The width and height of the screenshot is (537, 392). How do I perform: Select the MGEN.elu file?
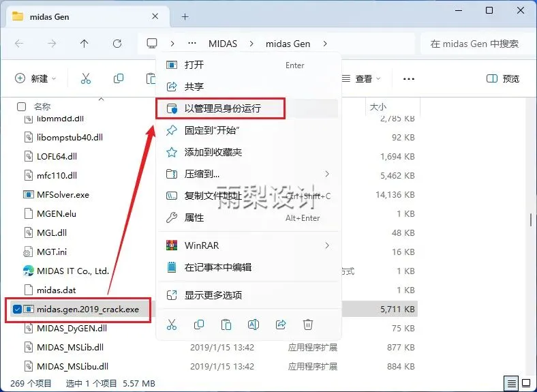click(x=57, y=214)
